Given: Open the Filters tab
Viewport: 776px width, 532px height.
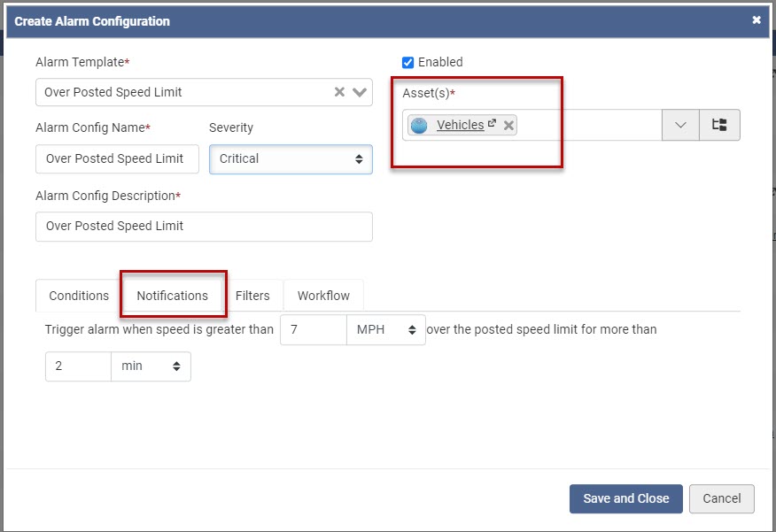Looking at the screenshot, I should (252, 296).
